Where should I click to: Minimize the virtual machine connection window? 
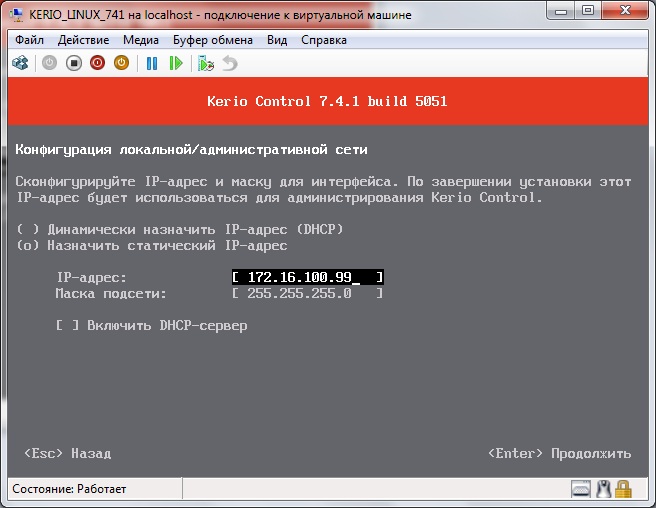(x=561, y=11)
